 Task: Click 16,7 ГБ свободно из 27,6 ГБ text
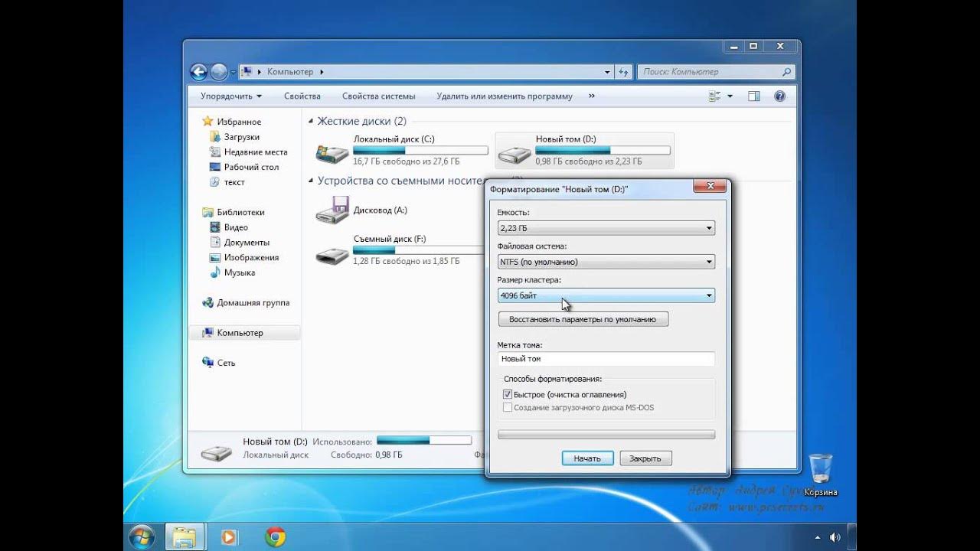407,162
